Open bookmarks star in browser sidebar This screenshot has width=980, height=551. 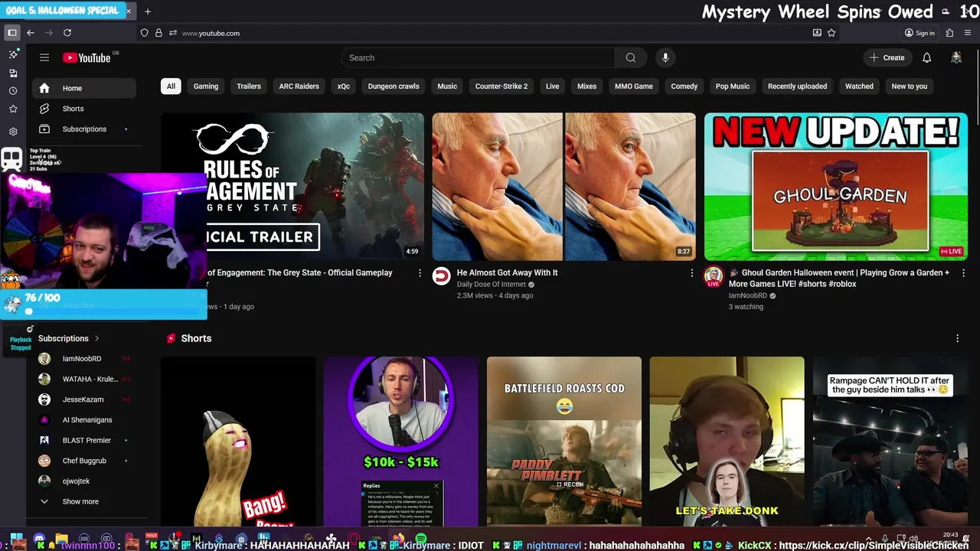13,109
